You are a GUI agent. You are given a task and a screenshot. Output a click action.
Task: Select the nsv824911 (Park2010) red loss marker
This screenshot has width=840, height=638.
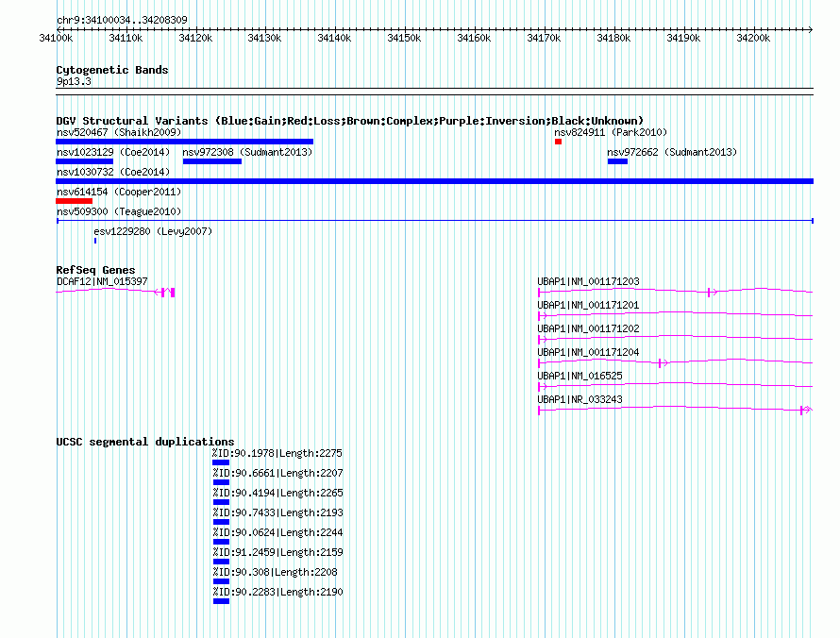pos(558,142)
